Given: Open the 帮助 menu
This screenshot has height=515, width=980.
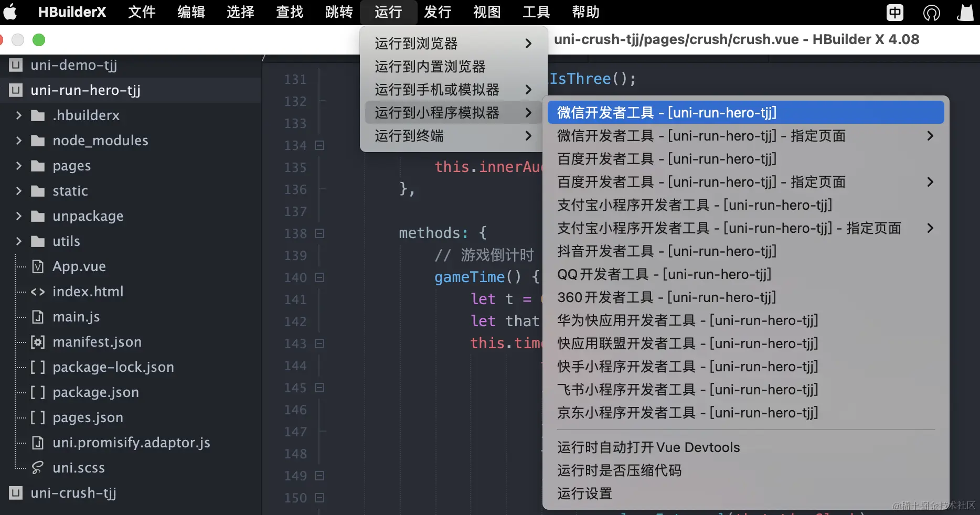Looking at the screenshot, I should tap(585, 12).
